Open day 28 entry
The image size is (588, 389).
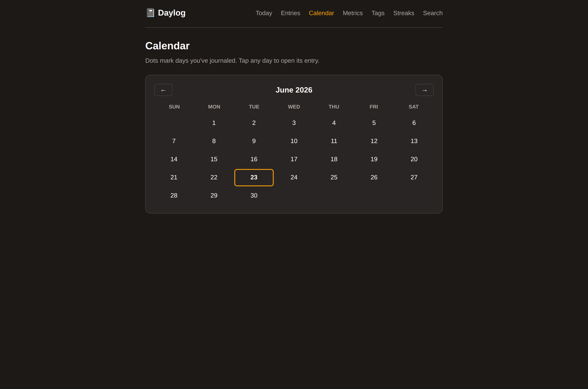pos(174,196)
